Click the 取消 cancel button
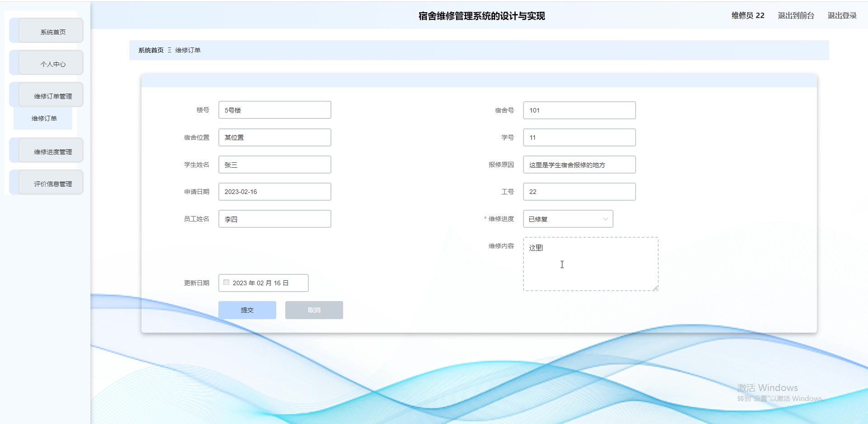 click(314, 310)
